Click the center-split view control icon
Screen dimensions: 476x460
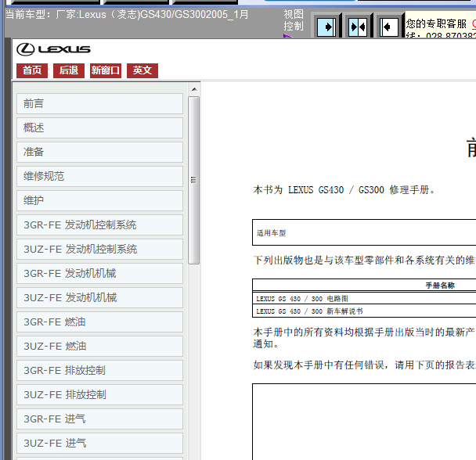(358, 27)
